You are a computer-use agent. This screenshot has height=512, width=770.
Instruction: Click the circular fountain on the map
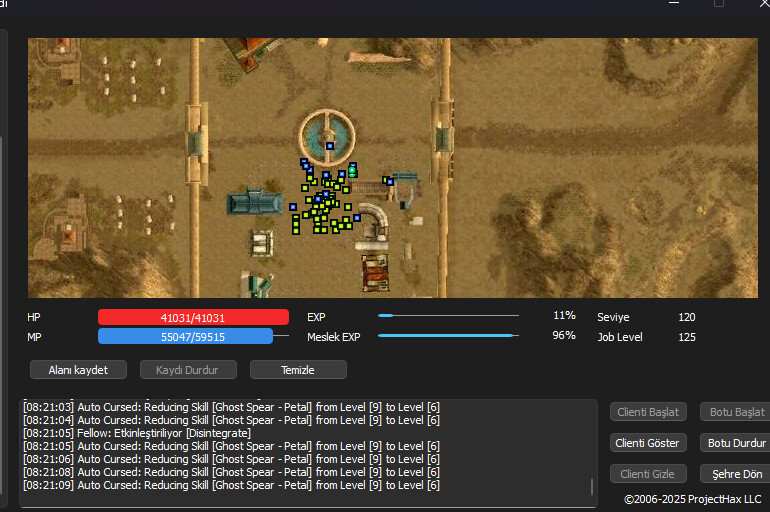click(327, 133)
